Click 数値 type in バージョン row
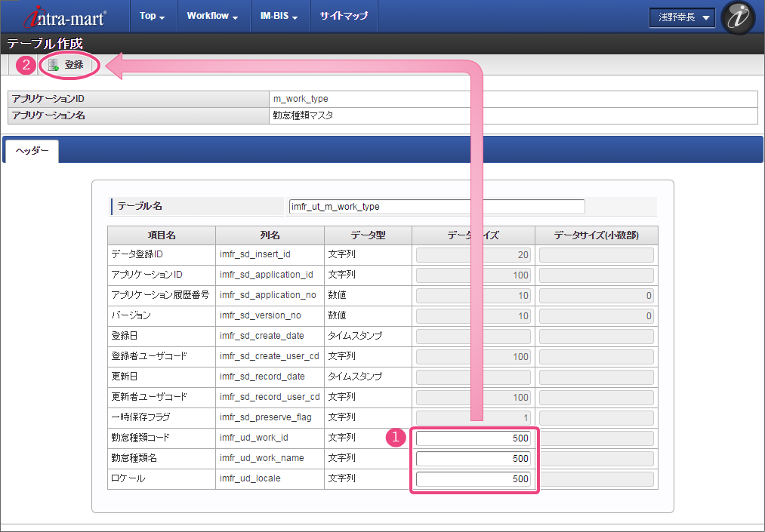The image size is (765, 532). 337,315
